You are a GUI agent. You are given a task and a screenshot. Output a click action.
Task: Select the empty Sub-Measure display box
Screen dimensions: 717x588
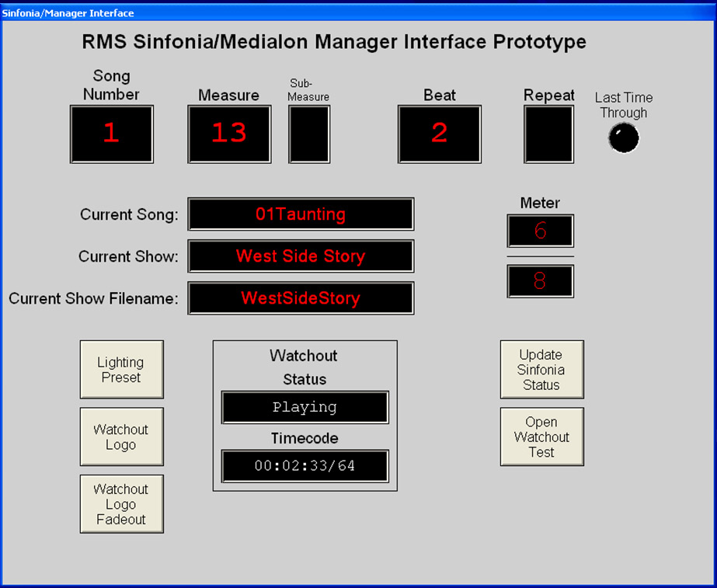pyautogui.click(x=309, y=134)
